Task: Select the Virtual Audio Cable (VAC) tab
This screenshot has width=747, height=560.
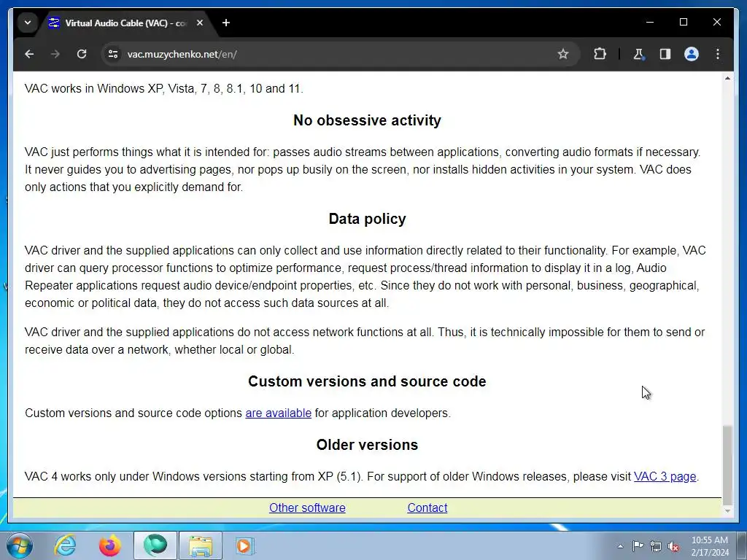Action: click(x=125, y=23)
